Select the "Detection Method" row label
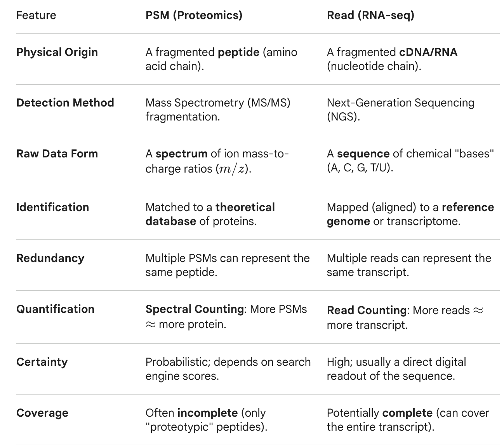The height and width of the screenshot is (447, 504). tap(65, 103)
